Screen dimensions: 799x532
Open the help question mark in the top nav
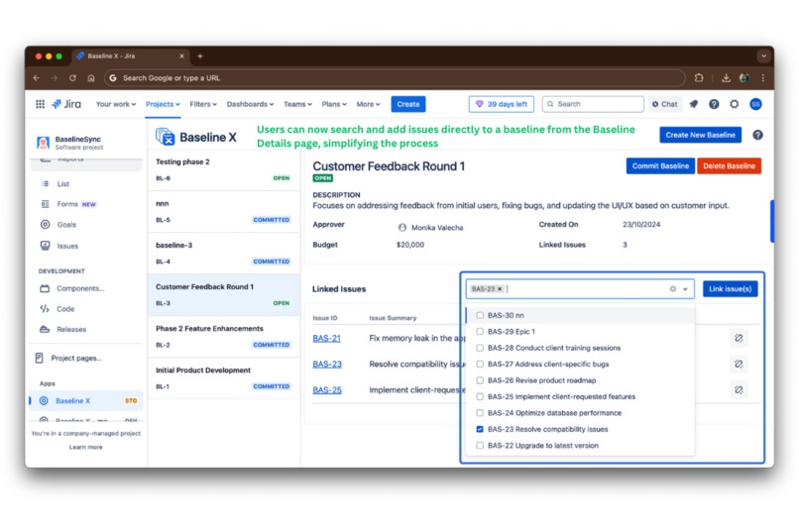tap(714, 104)
